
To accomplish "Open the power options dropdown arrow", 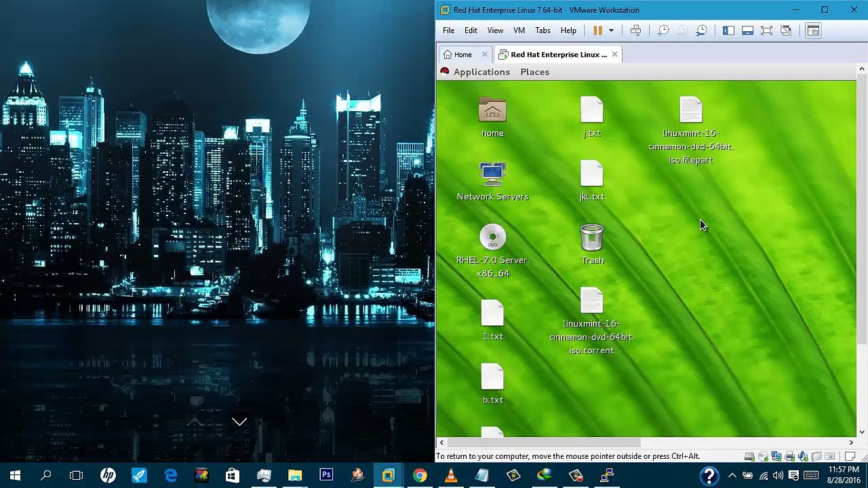I will 611,30.
